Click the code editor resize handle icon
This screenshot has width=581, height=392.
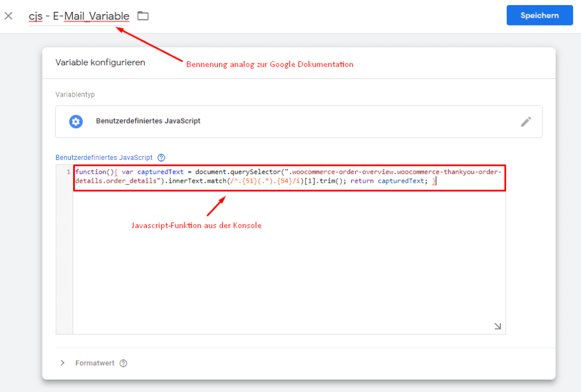point(498,326)
